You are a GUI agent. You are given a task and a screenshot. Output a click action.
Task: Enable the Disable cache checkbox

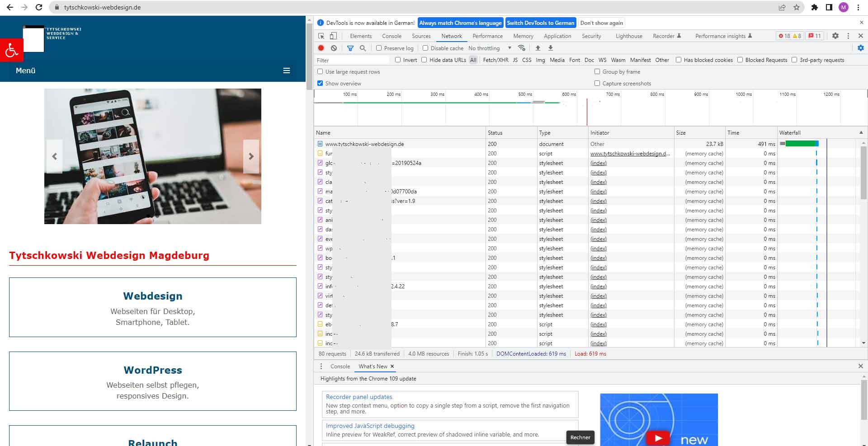pos(425,48)
